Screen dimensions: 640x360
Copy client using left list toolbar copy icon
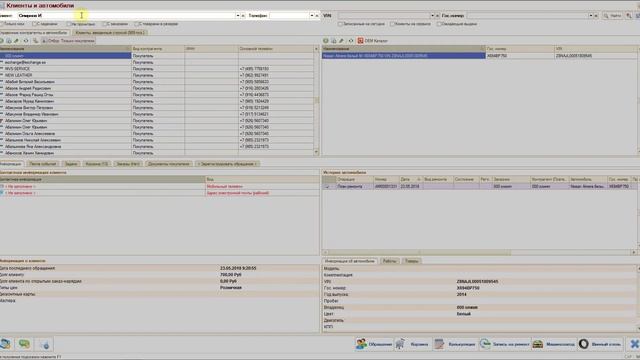(9, 41)
